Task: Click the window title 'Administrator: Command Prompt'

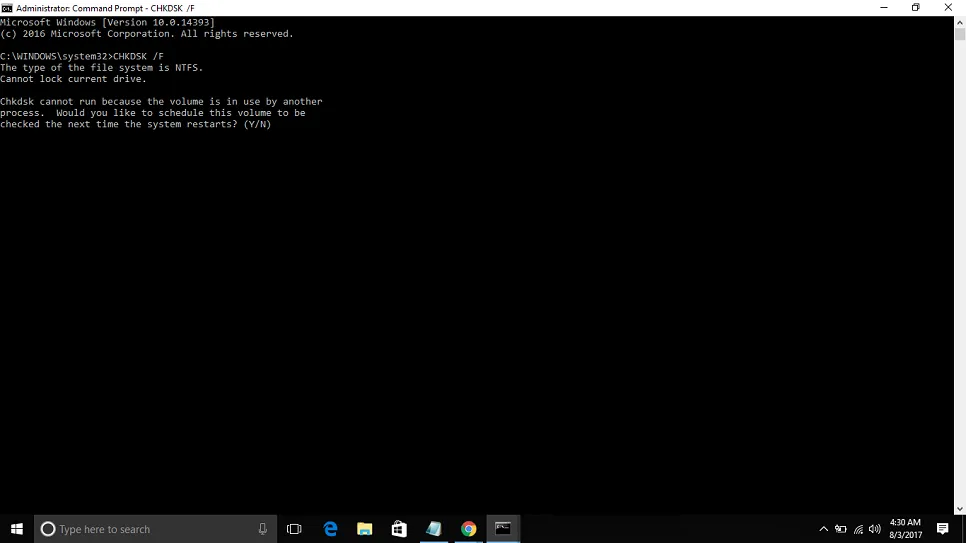Action: click(79, 8)
